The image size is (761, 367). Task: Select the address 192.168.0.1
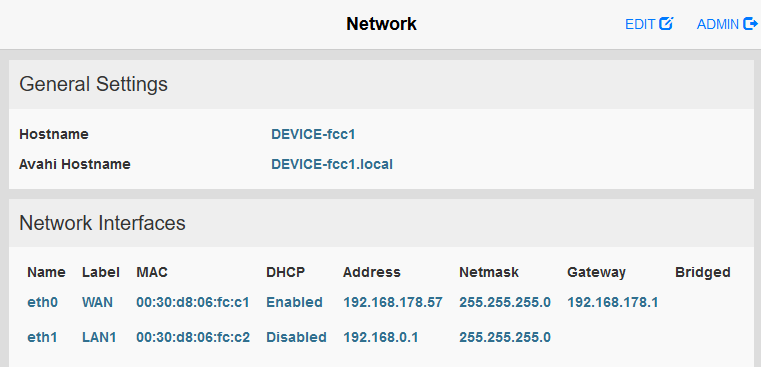point(381,337)
